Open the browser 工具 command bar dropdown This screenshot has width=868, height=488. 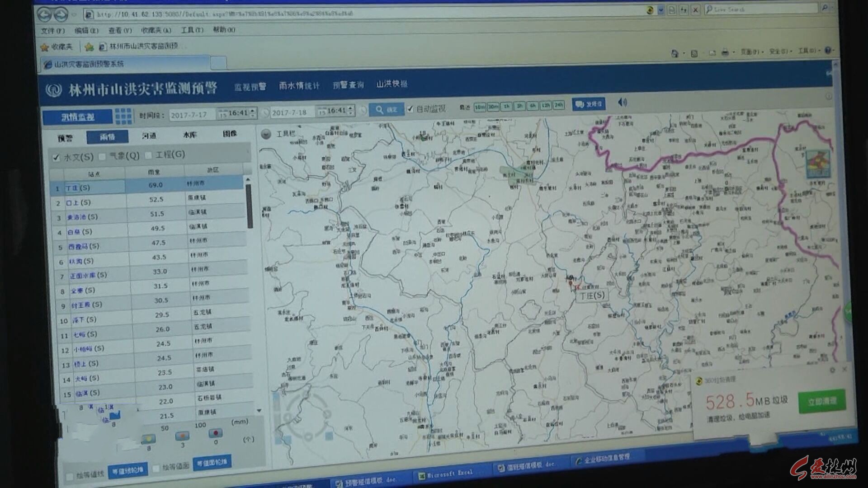click(x=809, y=51)
